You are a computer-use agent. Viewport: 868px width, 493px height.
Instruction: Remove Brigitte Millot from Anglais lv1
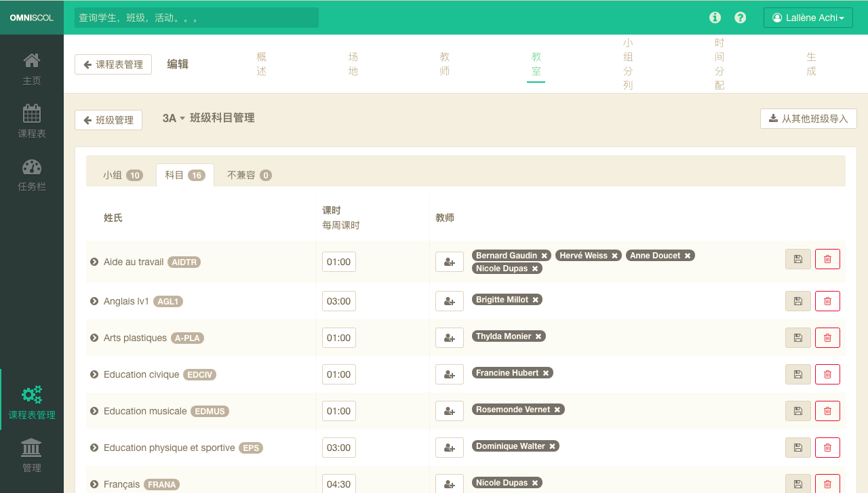[535, 300]
